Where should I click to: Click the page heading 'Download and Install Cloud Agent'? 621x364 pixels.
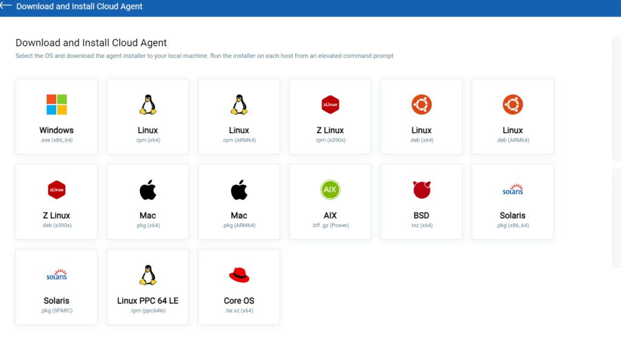(x=91, y=43)
